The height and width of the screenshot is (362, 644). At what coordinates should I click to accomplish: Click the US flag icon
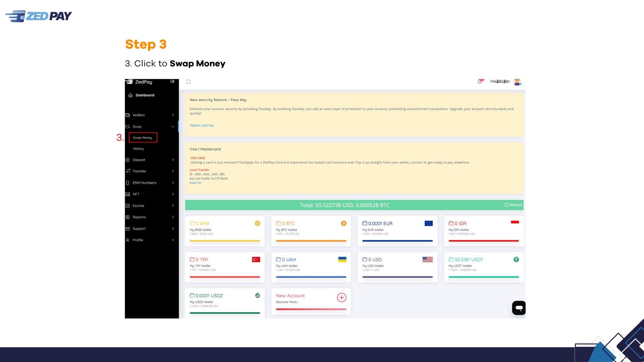coord(428,259)
